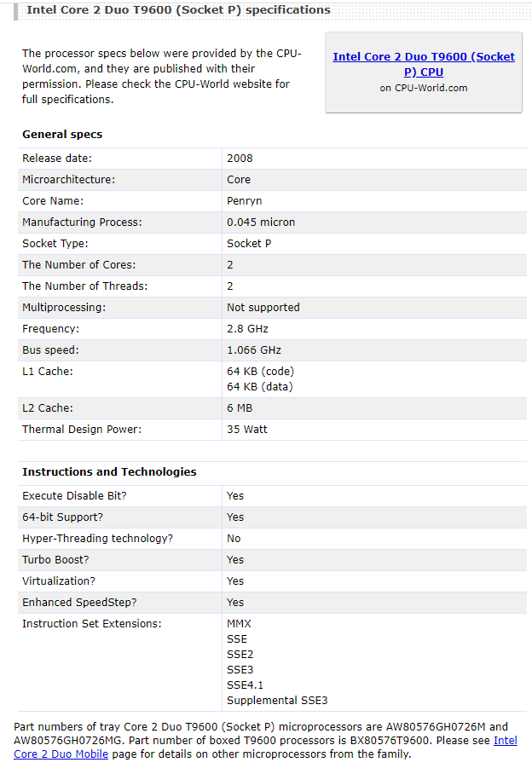Image resolution: width=532 pixels, height=774 pixels.
Task: Select the 0.045 micron process value
Action: (x=261, y=222)
